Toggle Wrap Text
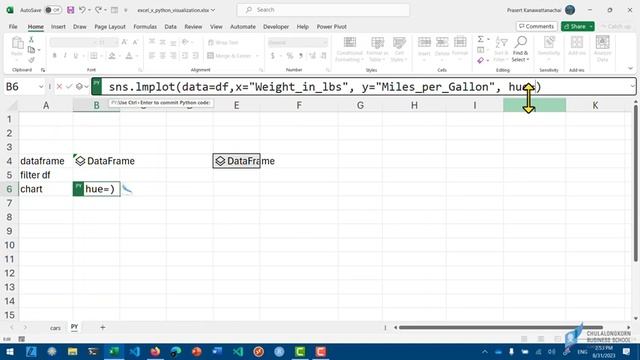The width and height of the screenshot is (640, 360). pos(223,42)
